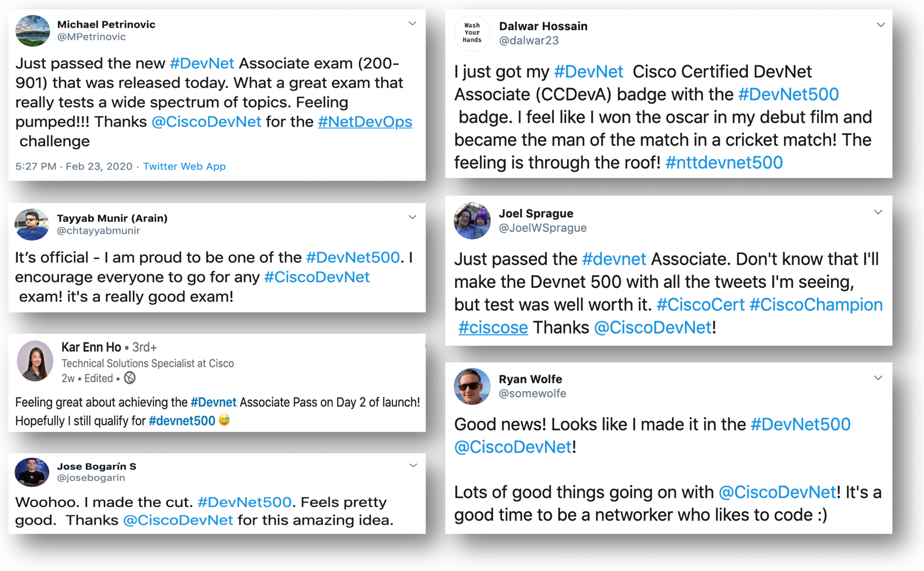Click the Twitter Web App source link

pyautogui.click(x=184, y=166)
